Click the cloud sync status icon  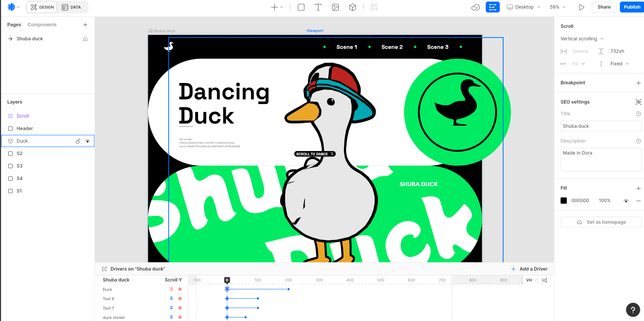click(x=475, y=7)
